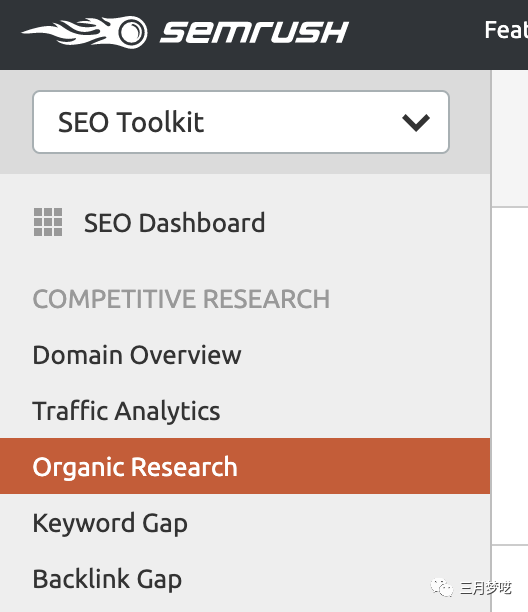Open the Features menu in top navigation
The image size is (528, 612).
click(506, 30)
